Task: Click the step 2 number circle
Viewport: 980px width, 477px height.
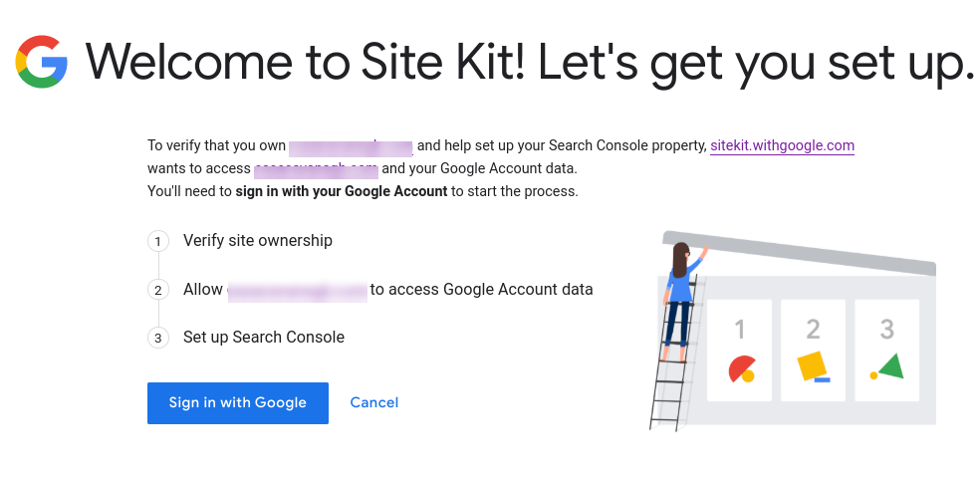Action: 157,290
